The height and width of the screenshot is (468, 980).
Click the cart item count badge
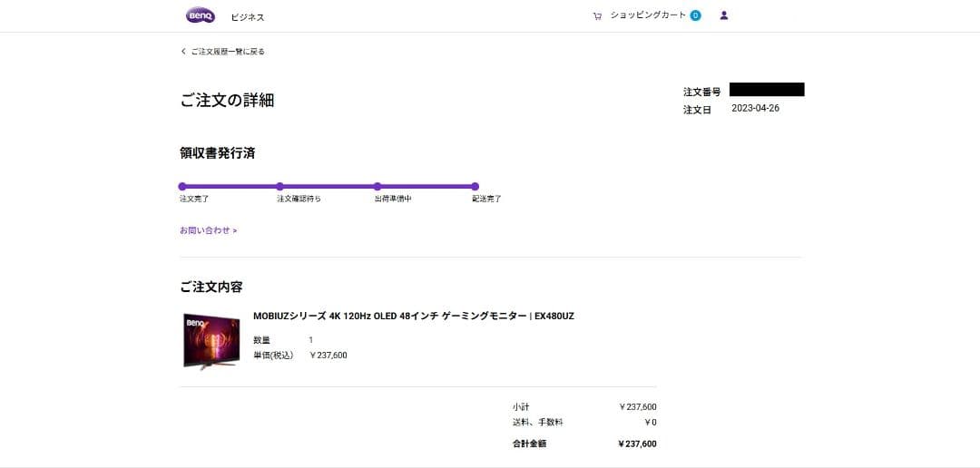tap(696, 15)
